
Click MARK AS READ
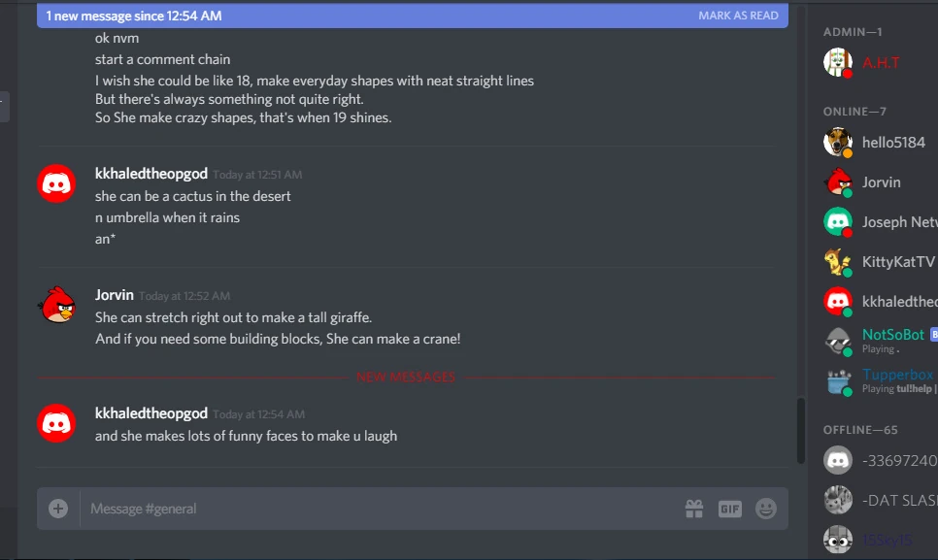pos(738,16)
